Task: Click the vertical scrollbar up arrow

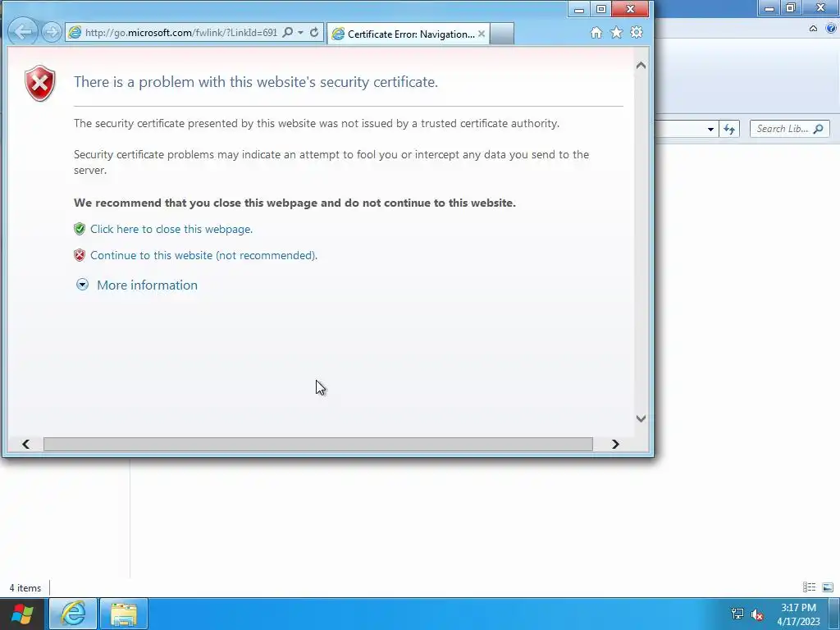Action: [x=641, y=66]
